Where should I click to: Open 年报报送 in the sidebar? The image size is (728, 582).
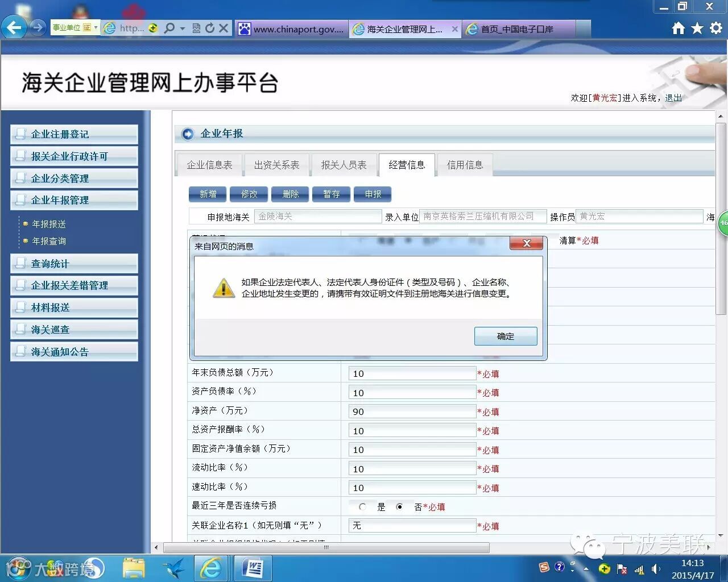point(49,224)
